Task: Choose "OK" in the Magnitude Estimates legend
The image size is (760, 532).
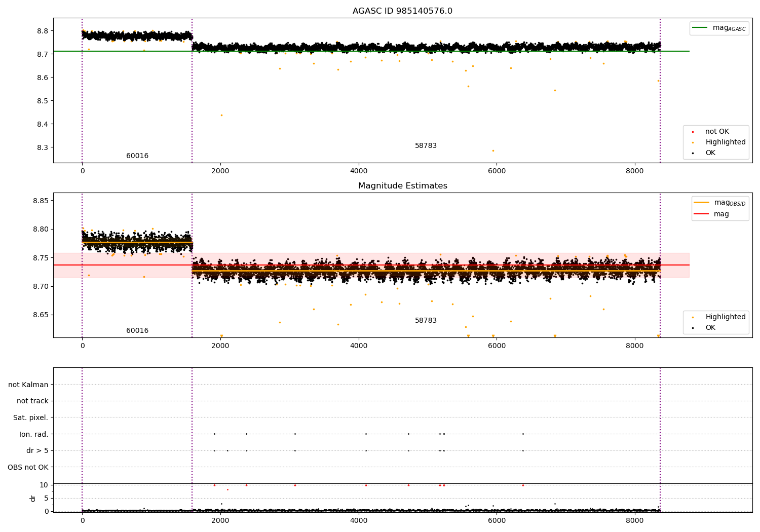Action: click(710, 328)
